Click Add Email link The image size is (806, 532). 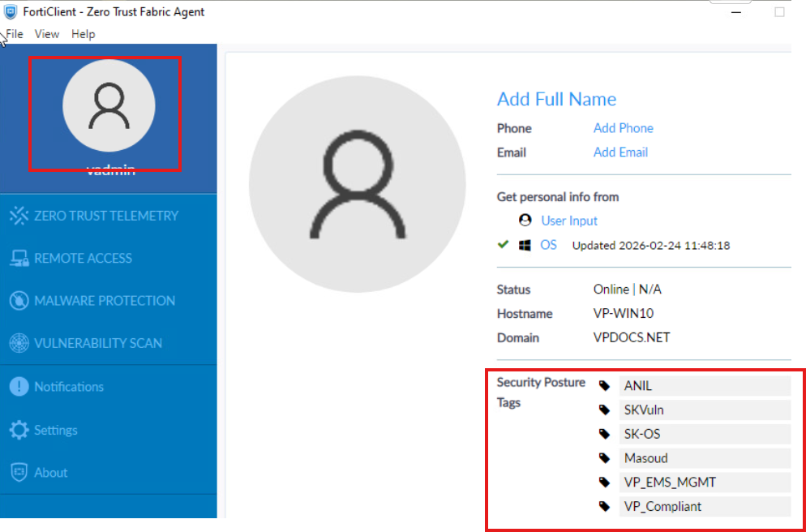pyautogui.click(x=620, y=152)
